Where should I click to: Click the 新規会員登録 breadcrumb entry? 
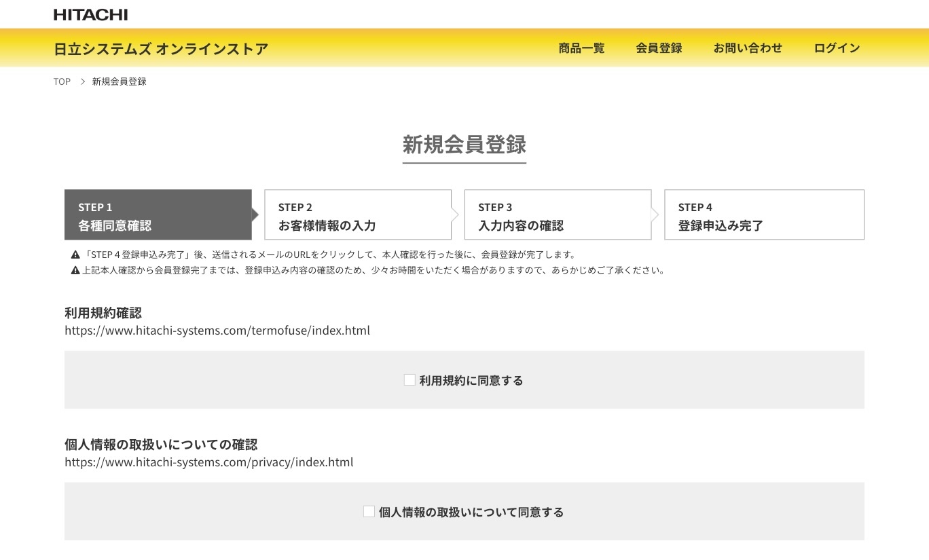coord(119,81)
